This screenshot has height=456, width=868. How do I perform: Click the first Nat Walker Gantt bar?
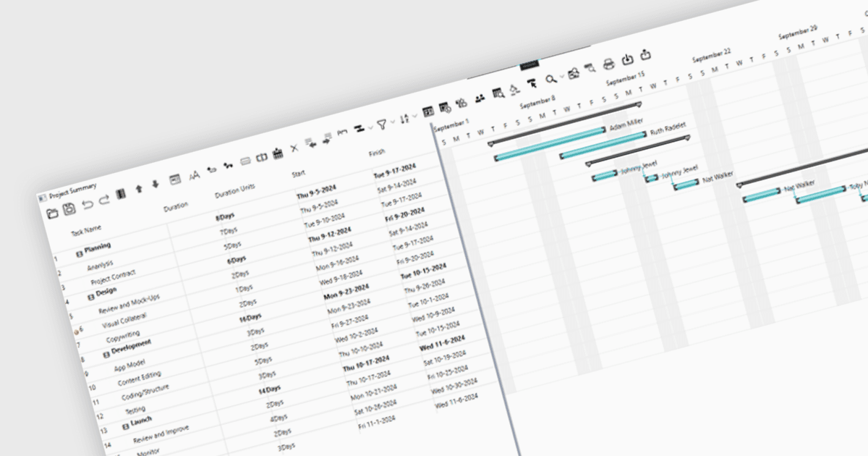[687, 185]
